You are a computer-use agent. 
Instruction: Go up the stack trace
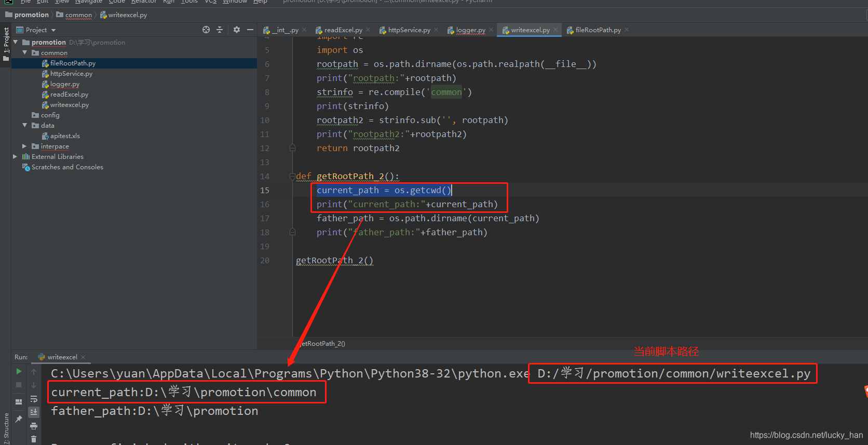pyautogui.click(x=34, y=371)
